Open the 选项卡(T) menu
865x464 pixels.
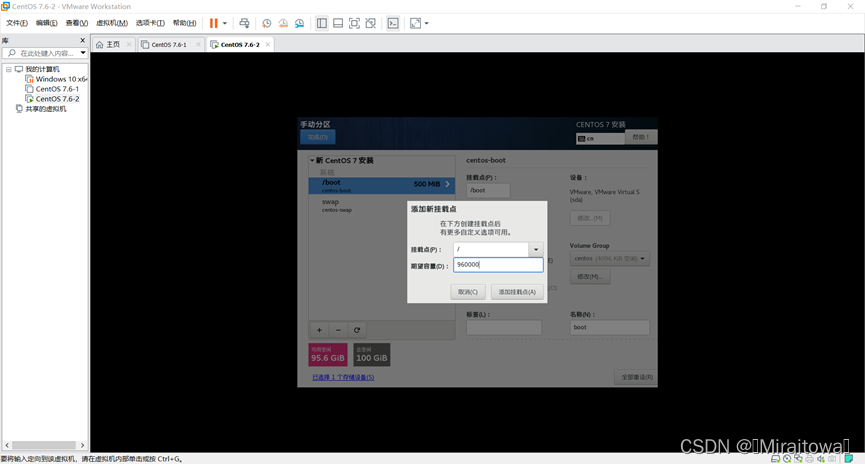(x=150, y=23)
